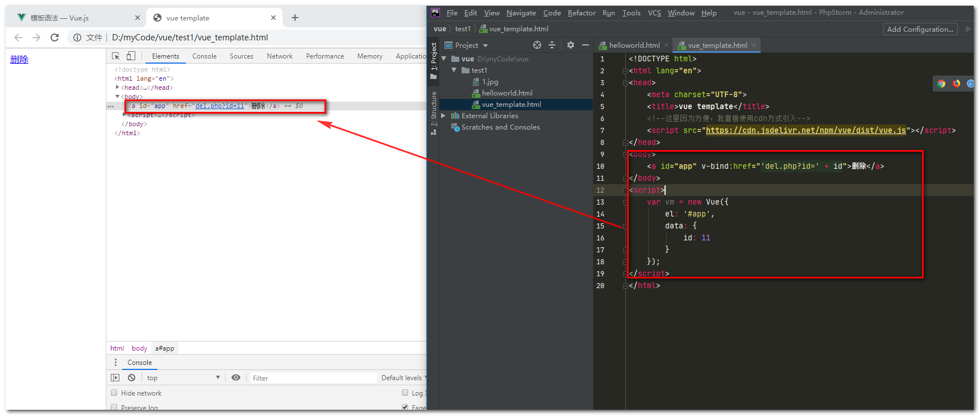980x416 pixels.
Task: Fold the html tag in editor gutter
Action: click(625, 71)
